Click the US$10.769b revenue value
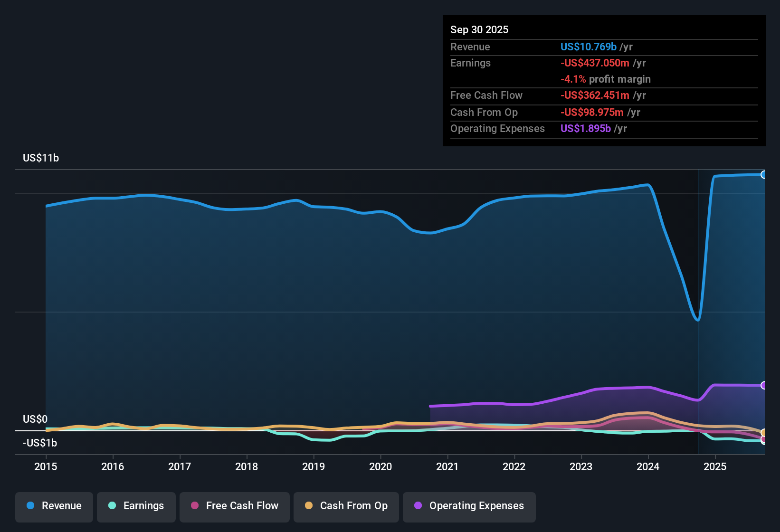The height and width of the screenshot is (532, 780). click(588, 47)
